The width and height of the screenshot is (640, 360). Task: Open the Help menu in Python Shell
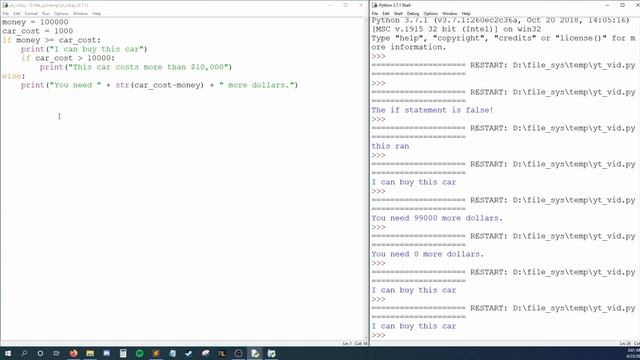466,13
